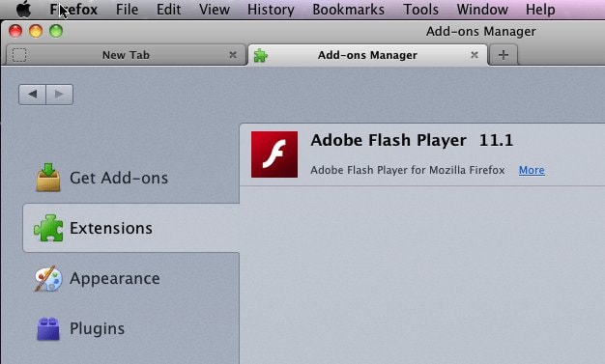Close the Add-ons Manager tab
This screenshot has width=605, height=364.
[x=475, y=55]
